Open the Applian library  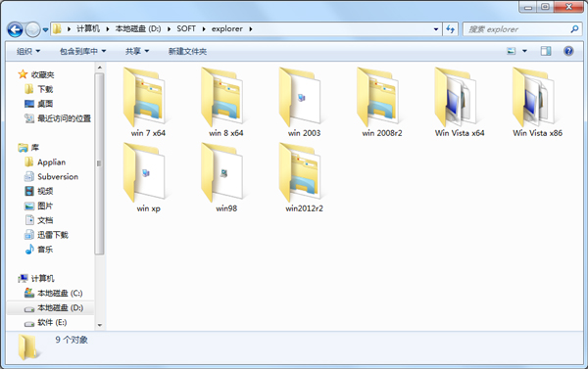[x=45, y=162]
